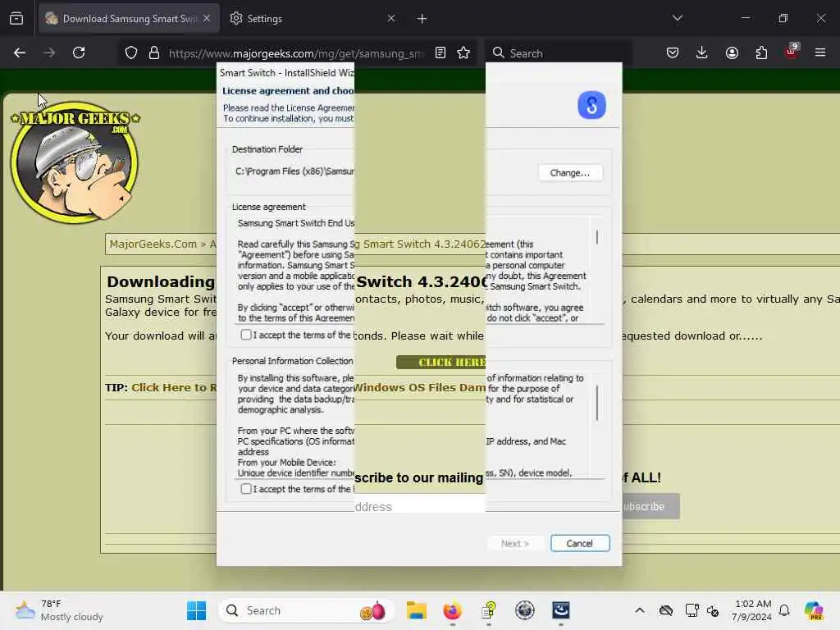Open the Windows Start button
The height and width of the screenshot is (630, 840).
[x=197, y=610]
